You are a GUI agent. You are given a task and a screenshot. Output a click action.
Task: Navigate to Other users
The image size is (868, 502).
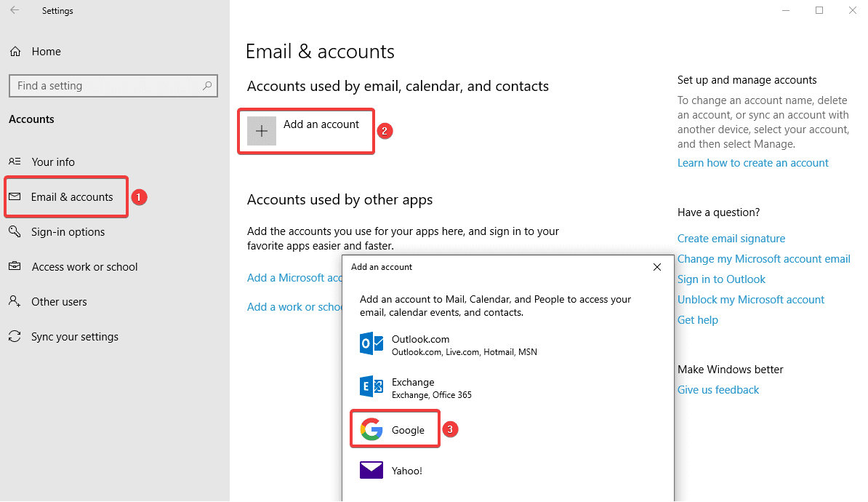point(59,302)
